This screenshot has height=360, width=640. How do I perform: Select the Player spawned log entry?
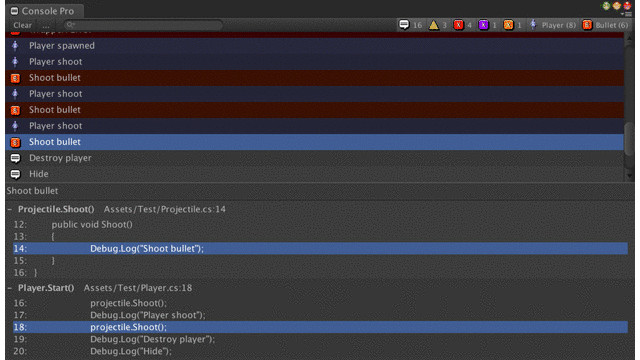tap(314, 46)
